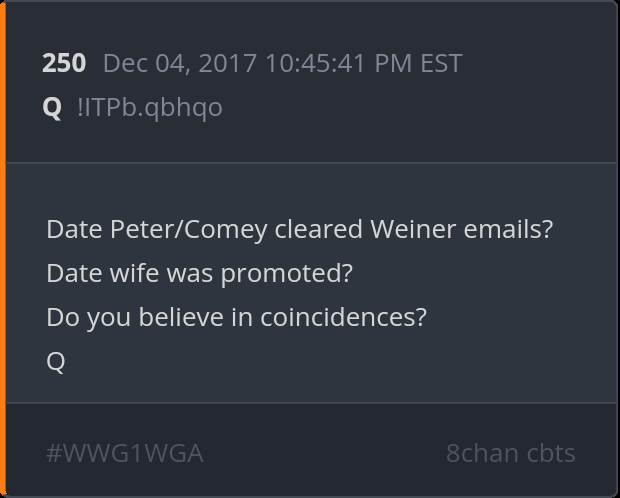This screenshot has height=498, width=620.
Task: Click the Q signature ending the post
Action: 56,361
